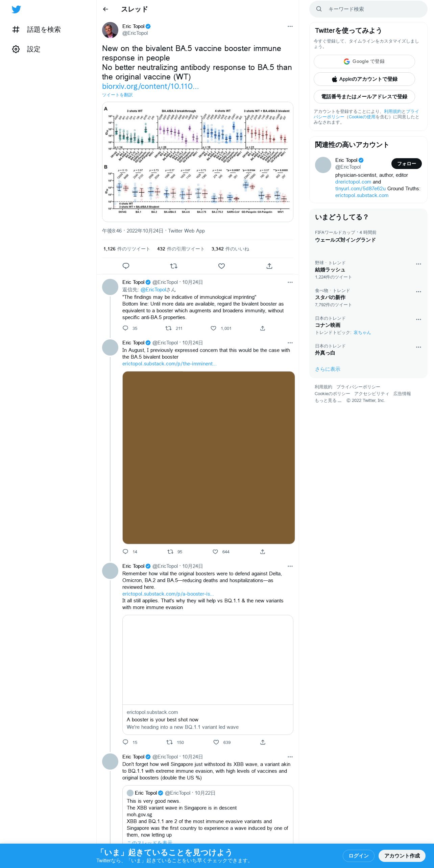Screen dimensions: 434x868
Task: Open 話題を検索 in the sidebar
Action: click(x=37, y=29)
